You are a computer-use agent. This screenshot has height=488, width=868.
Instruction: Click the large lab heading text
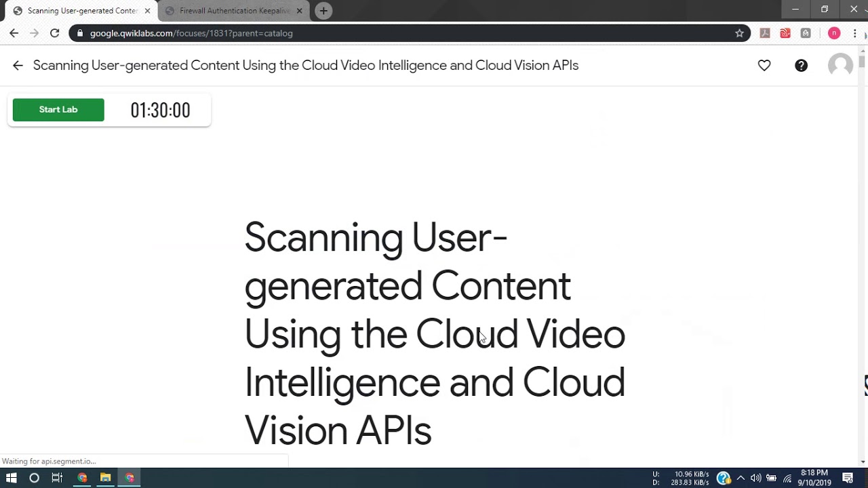point(435,333)
